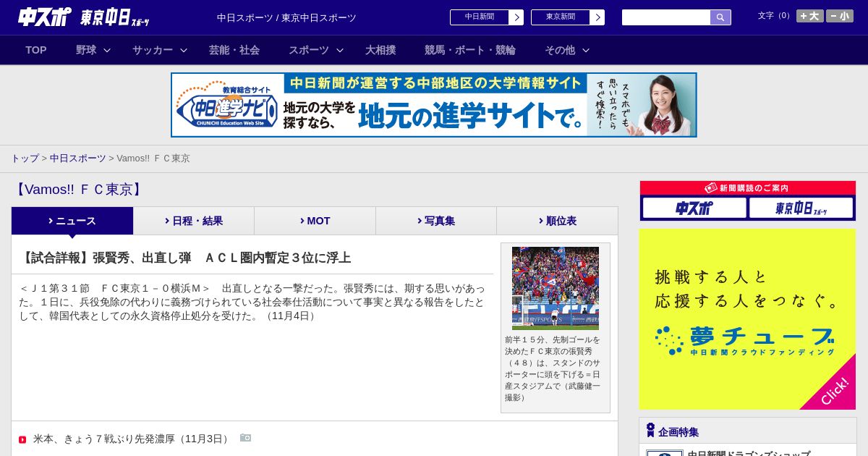Image resolution: width=868 pixels, height=456 pixels.
Task: Open the 夢チューブ crowdfunding banner
Action: pos(748,319)
